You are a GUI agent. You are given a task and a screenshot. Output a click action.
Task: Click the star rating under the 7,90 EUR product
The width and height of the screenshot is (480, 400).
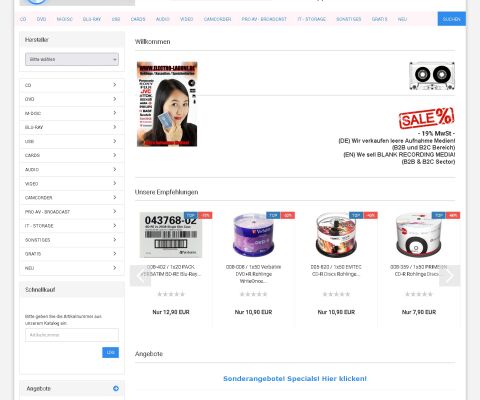click(419, 294)
